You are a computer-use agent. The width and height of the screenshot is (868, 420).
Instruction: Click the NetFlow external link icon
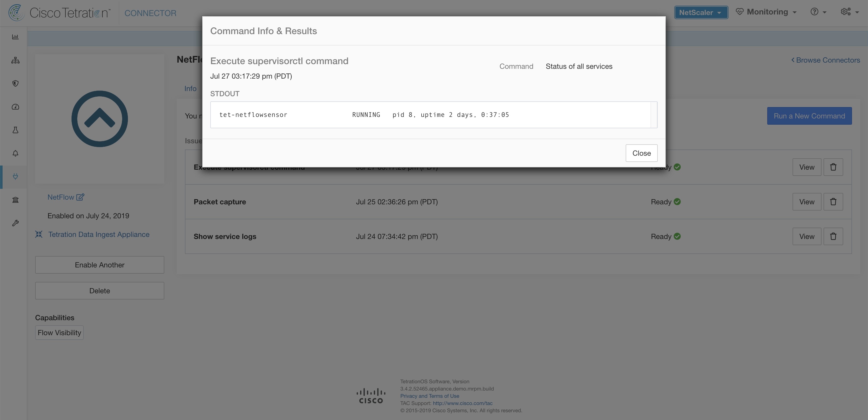(x=80, y=197)
